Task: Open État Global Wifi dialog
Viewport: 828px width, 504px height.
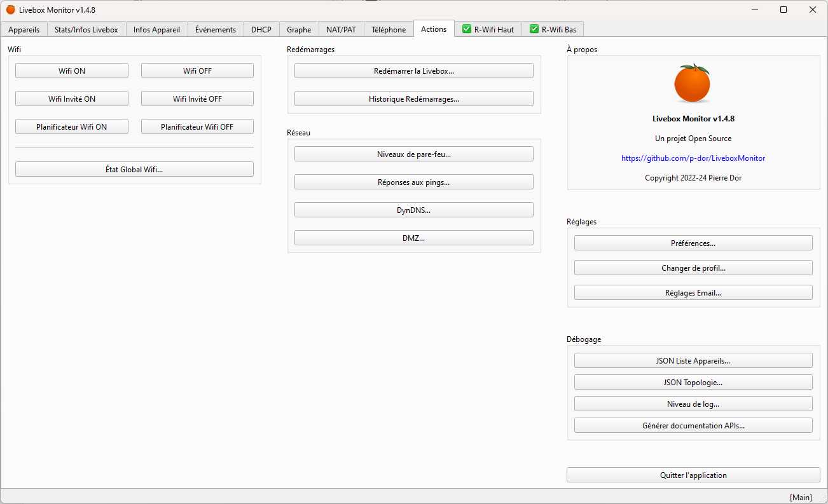Action: click(x=134, y=169)
